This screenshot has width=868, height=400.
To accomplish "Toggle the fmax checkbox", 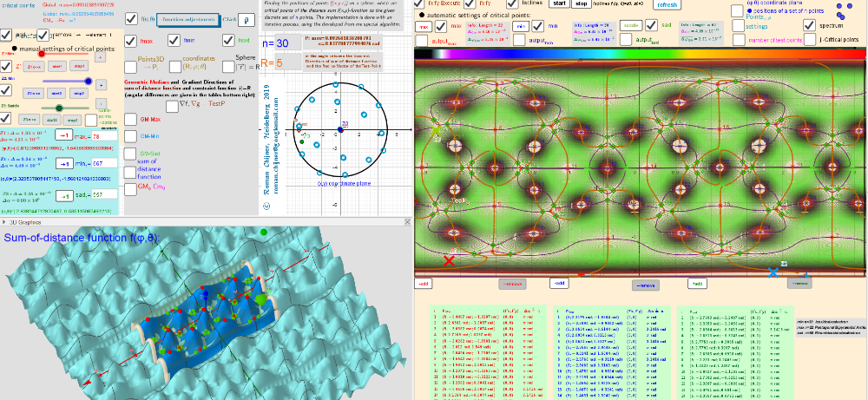I will tap(131, 41).
